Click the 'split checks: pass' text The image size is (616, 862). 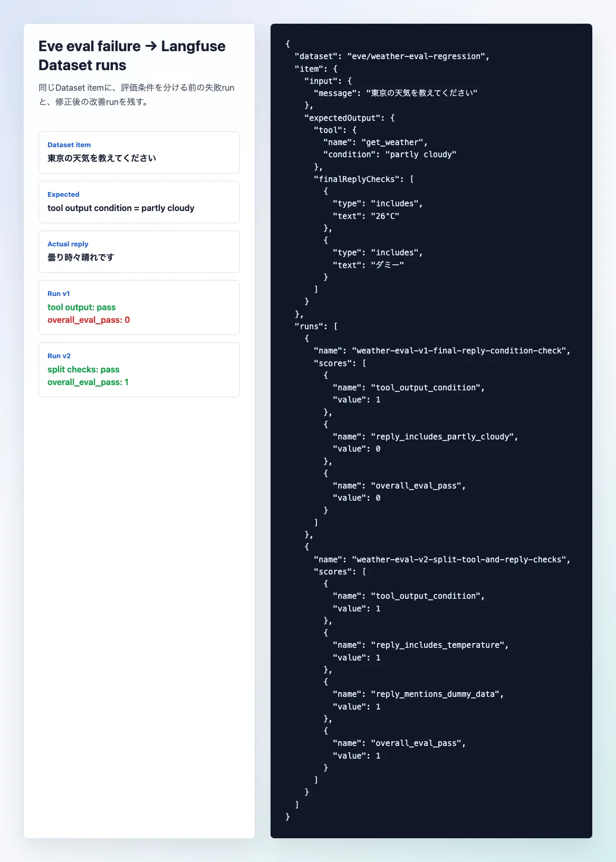pyautogui.click(x=83, y=369)
